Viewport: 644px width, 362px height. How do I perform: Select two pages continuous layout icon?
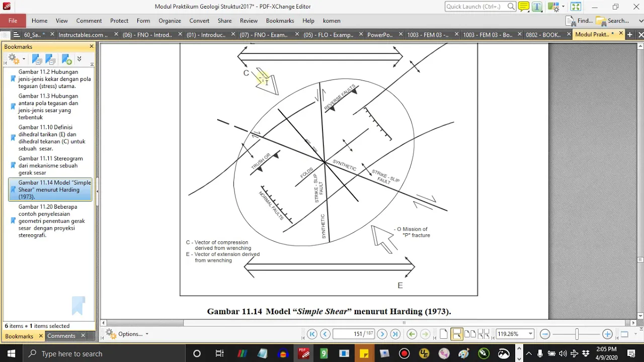[x=483, y=334]
